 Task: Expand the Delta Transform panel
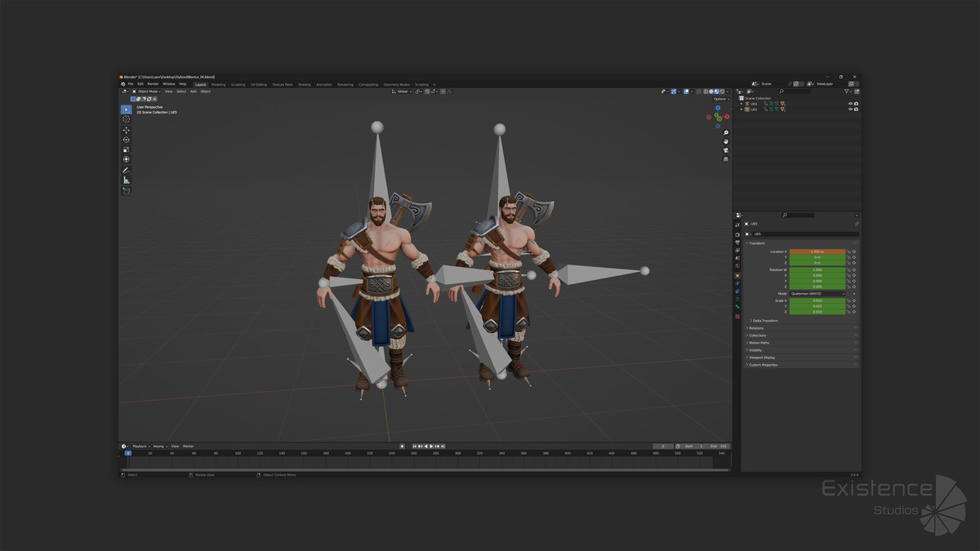tap(764, 321)
